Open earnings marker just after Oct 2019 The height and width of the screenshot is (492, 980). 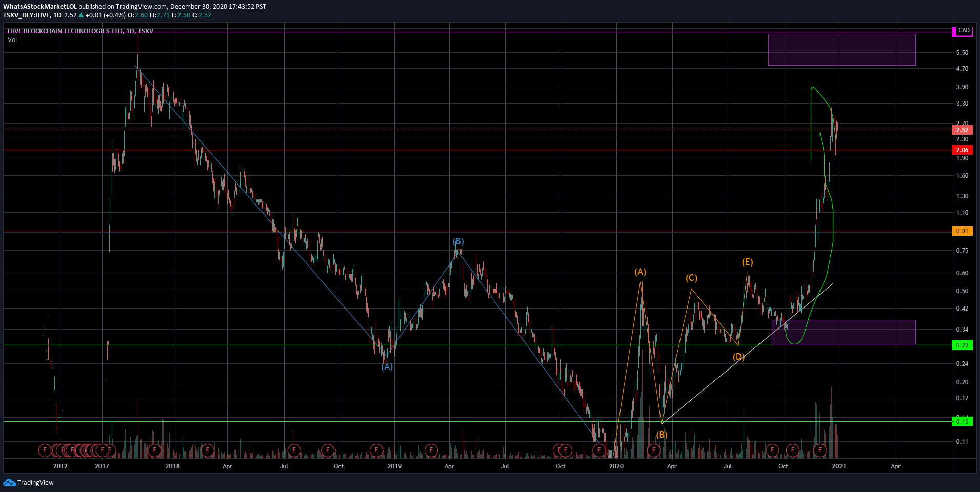pyautogui.click(x=565, y=450)
